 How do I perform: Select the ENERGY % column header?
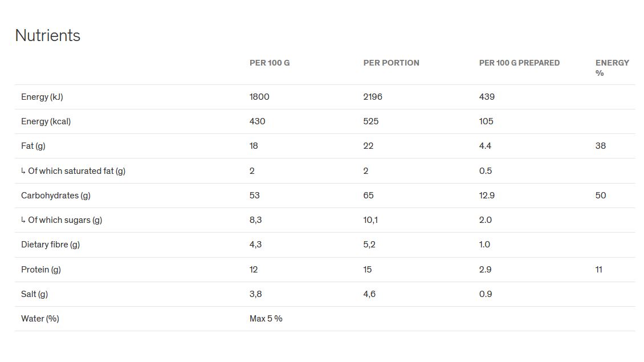tap(612, 68)
